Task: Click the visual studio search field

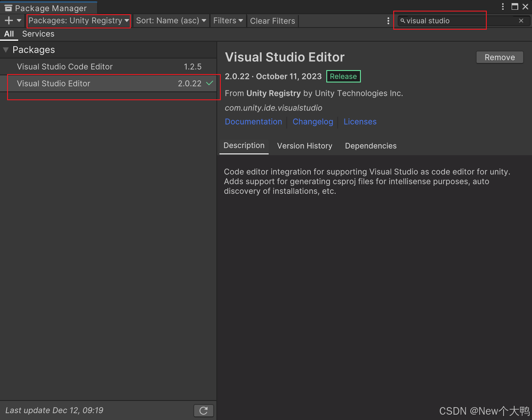Action: pos(463,21)
